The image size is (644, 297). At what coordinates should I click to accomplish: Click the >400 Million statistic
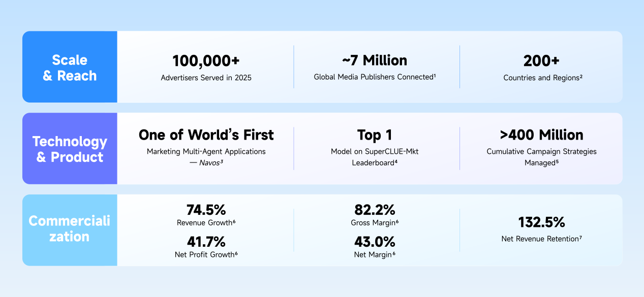click(x=541, y=135)
